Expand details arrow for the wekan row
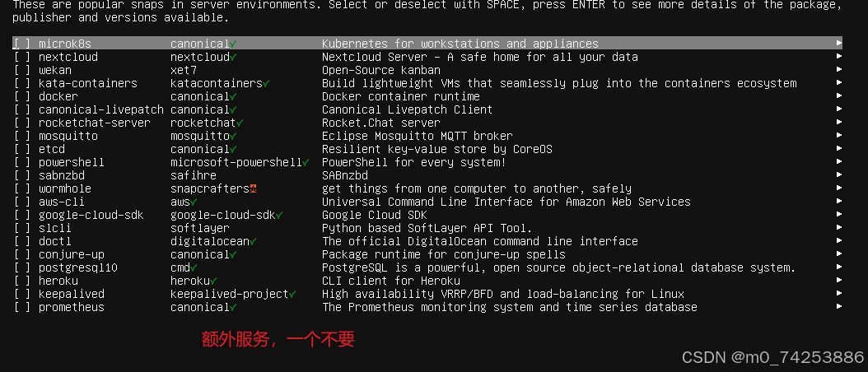Screen dimensions: 868x372 839,70
